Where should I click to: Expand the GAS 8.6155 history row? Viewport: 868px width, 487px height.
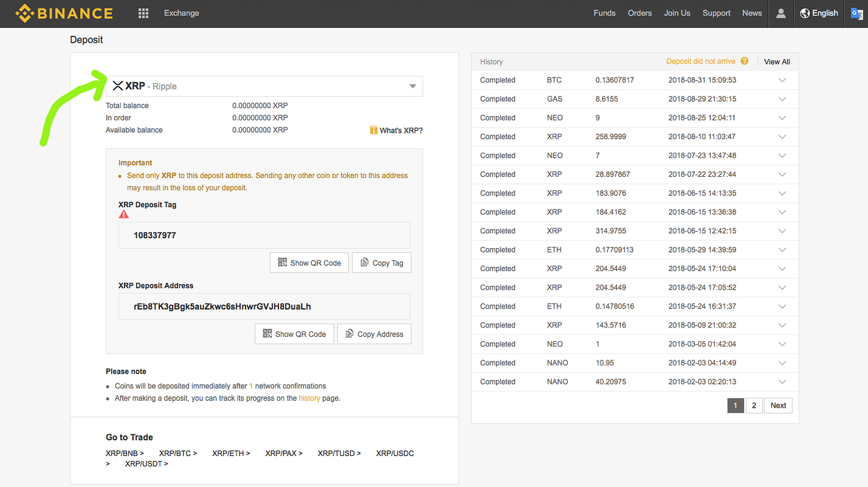782,99
